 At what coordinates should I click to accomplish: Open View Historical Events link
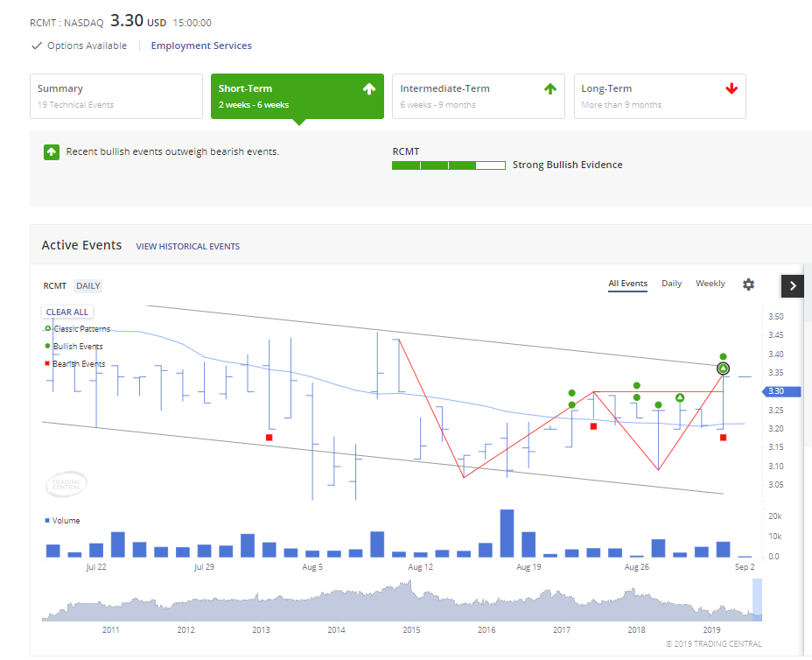[x=188, y=247]
